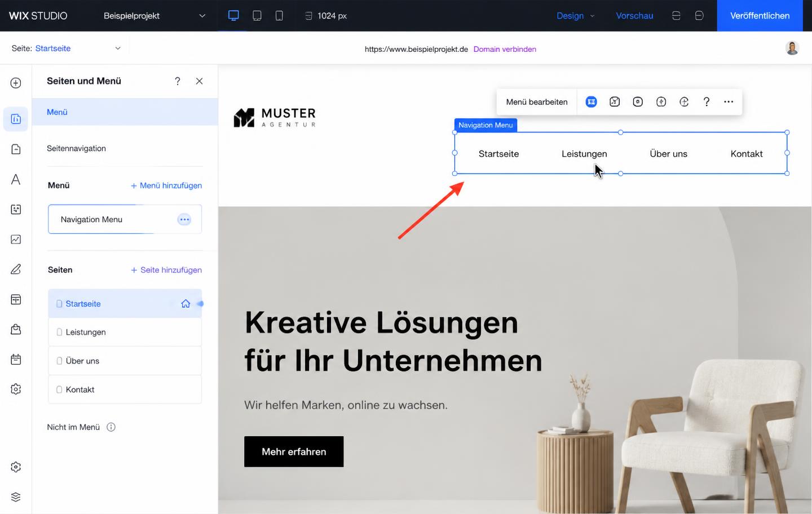Open the lower settings gear near sidebar bottom
812x514 pixels.
pos(16,467)
